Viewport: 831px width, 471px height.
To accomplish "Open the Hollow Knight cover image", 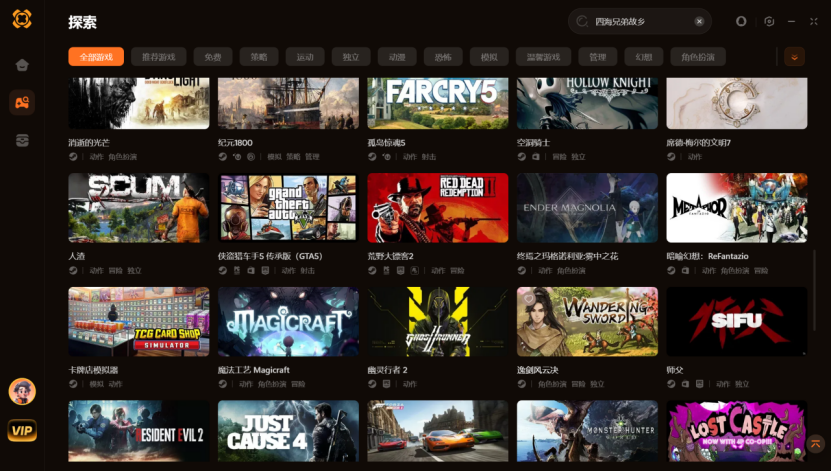I will 587,103.
